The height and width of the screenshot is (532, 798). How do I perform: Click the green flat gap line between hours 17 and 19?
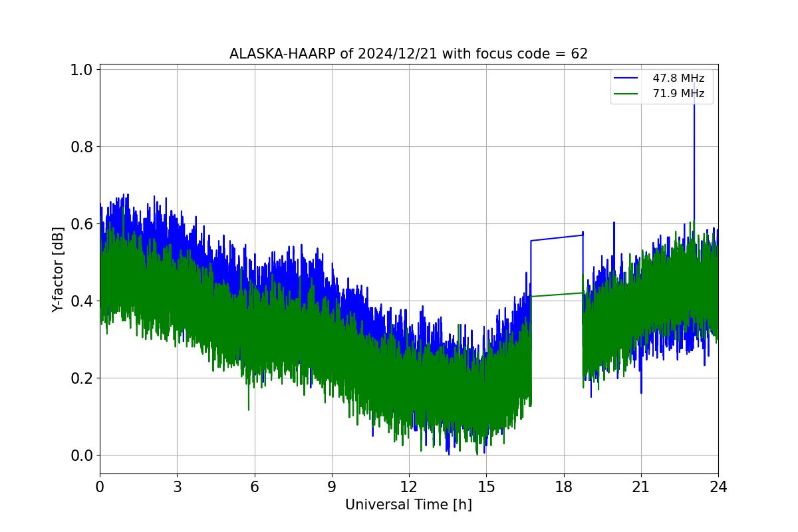point(557,295)
